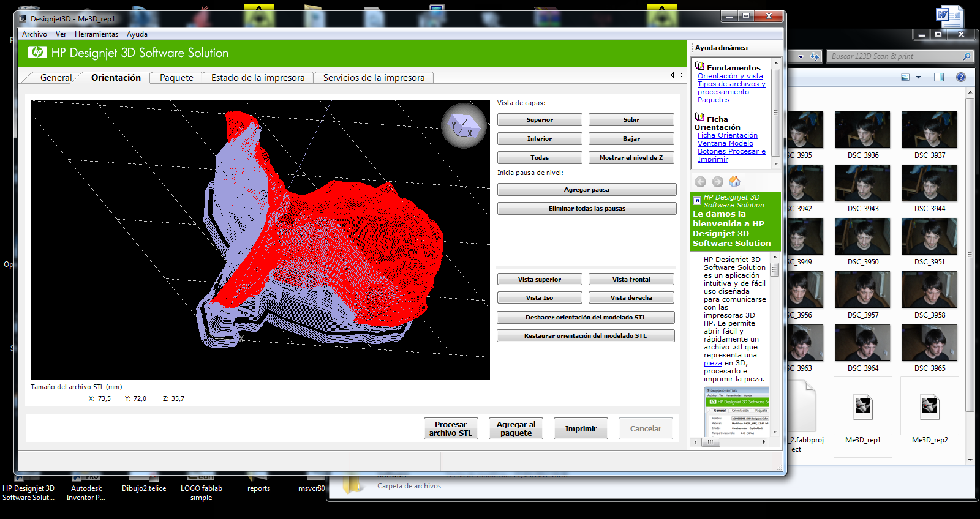
Task: Click the help back arrow icon
Action: point(701,182)
